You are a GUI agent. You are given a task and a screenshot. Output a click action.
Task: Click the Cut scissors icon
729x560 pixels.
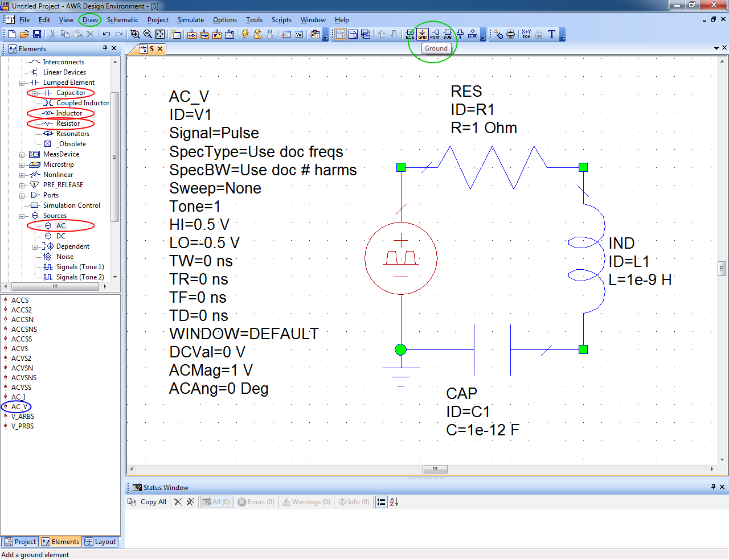coord(53,34)
